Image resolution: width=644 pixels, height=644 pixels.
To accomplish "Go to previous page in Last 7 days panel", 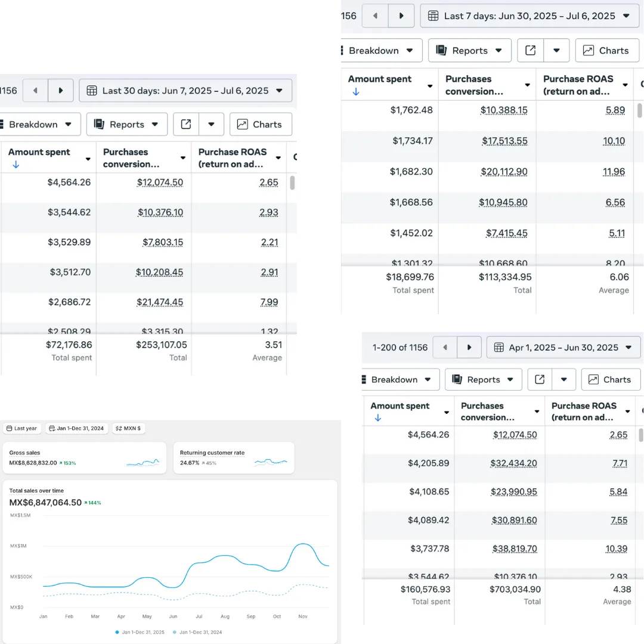I will tap(375, 16).
